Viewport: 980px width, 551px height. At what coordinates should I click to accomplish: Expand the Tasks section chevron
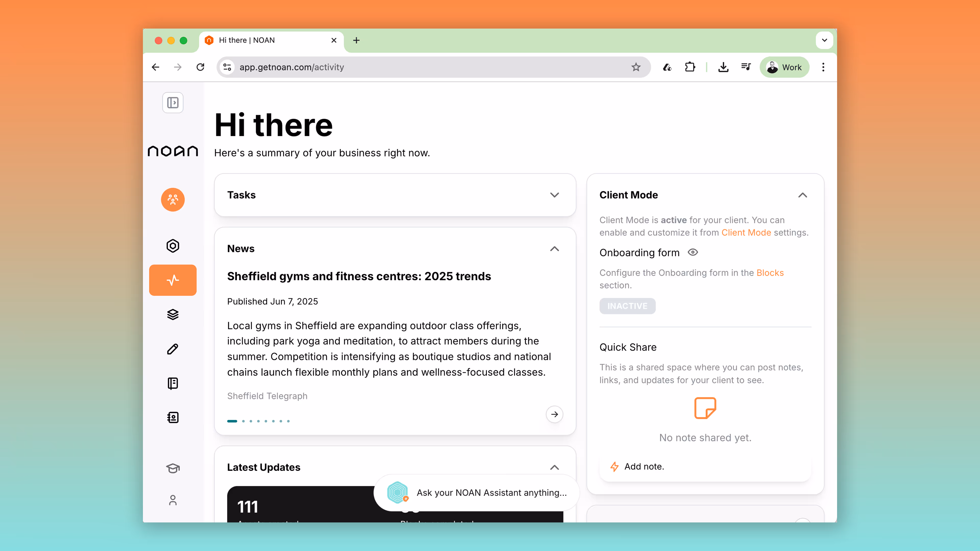coord(555,195)
